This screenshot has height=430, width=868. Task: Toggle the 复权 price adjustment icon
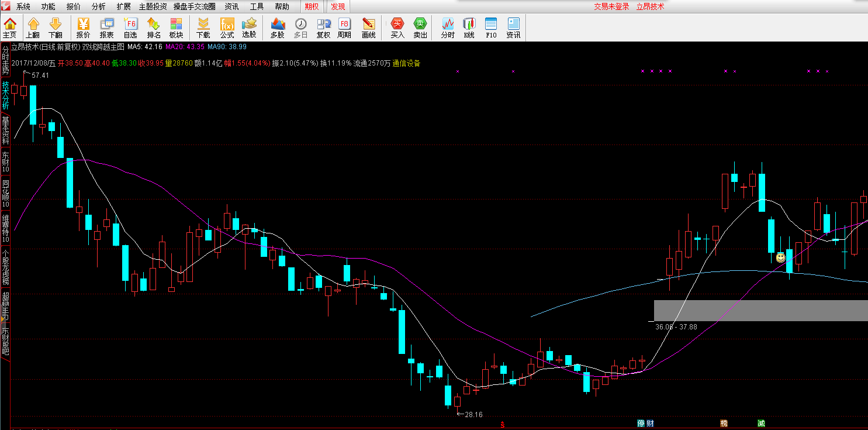[323, 27]
